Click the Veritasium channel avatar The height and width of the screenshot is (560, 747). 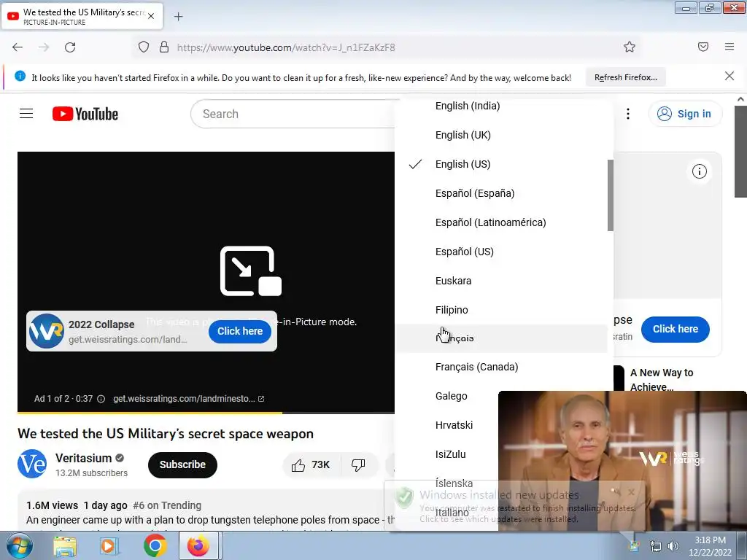32,463
